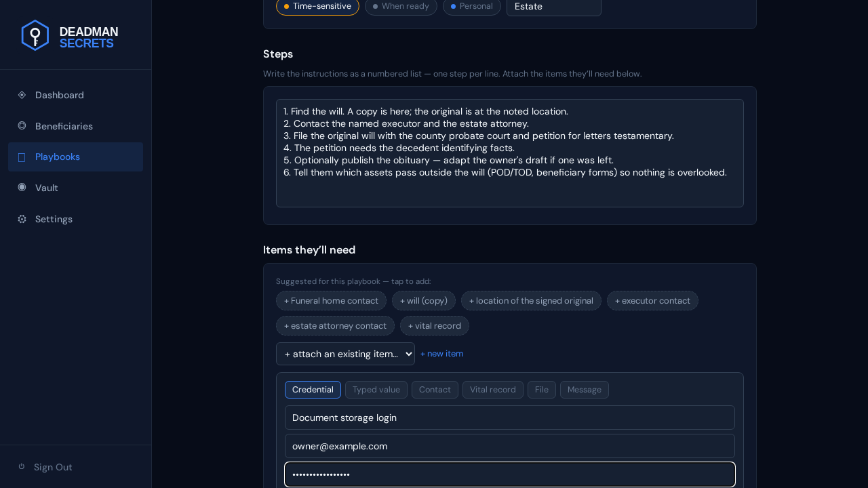
Task: Add suggested vital record item
Action: click(x=435, y=326)
